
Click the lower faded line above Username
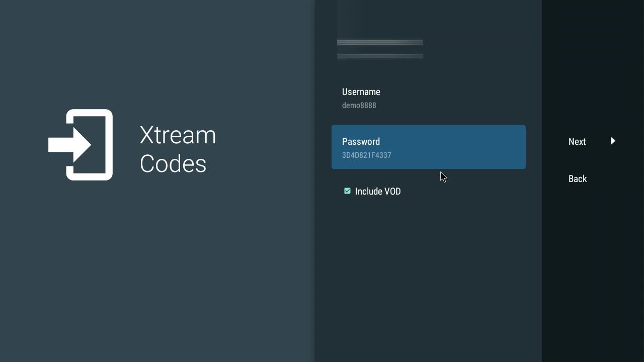tap(380, 56)
